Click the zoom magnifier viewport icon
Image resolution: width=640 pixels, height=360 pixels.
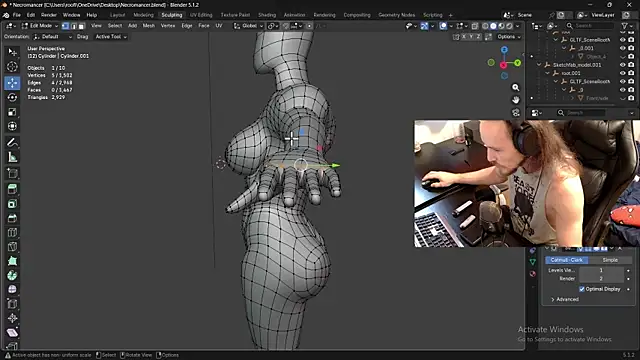pos(516,87)
